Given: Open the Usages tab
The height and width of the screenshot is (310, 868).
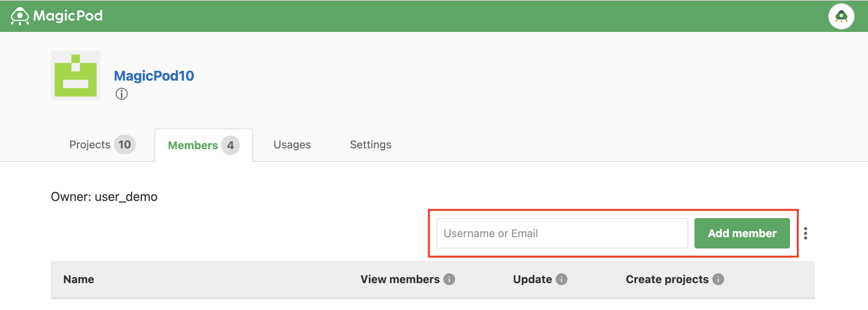Looking at the screenshot, I should pyautogui.click(x=292, y=145).
